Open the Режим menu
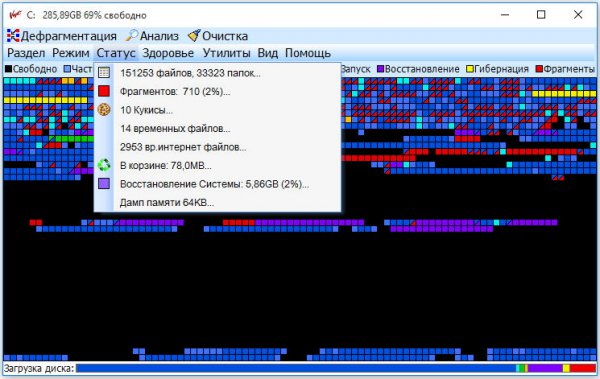Image resolution: width=600 pixels, height=379 pixels. (71, 53)
